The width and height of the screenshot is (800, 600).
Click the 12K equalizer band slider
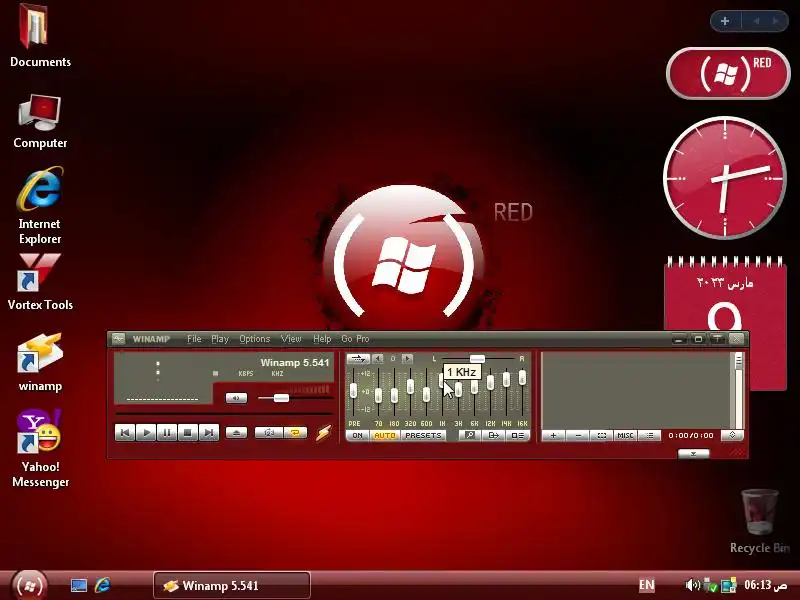pos(490,382)
